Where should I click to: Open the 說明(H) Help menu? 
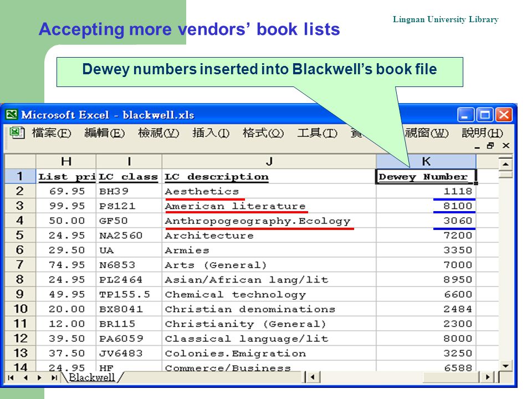[x=482, y=132]
